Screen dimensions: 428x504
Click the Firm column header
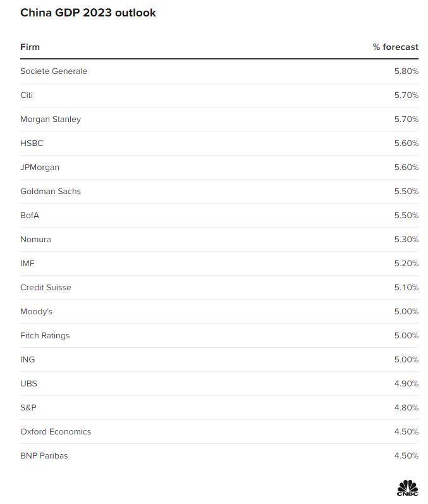(x=30, y=47)
